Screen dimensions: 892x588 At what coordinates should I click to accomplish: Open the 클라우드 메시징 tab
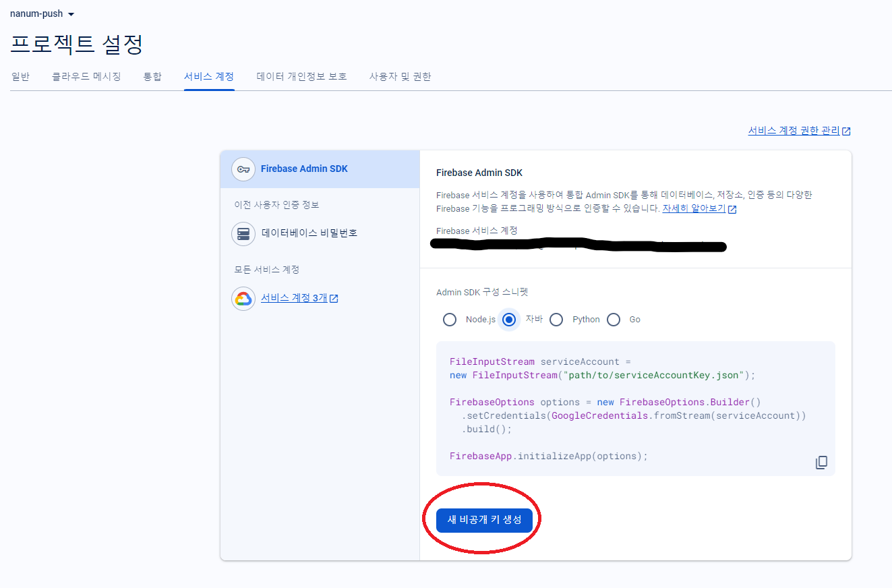[86, 76]
